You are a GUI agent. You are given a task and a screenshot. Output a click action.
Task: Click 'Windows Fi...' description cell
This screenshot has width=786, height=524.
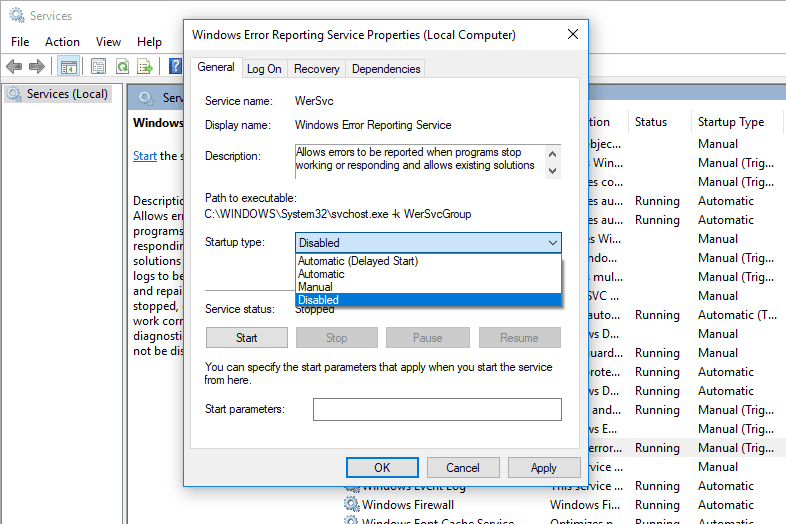click(584, 504)
